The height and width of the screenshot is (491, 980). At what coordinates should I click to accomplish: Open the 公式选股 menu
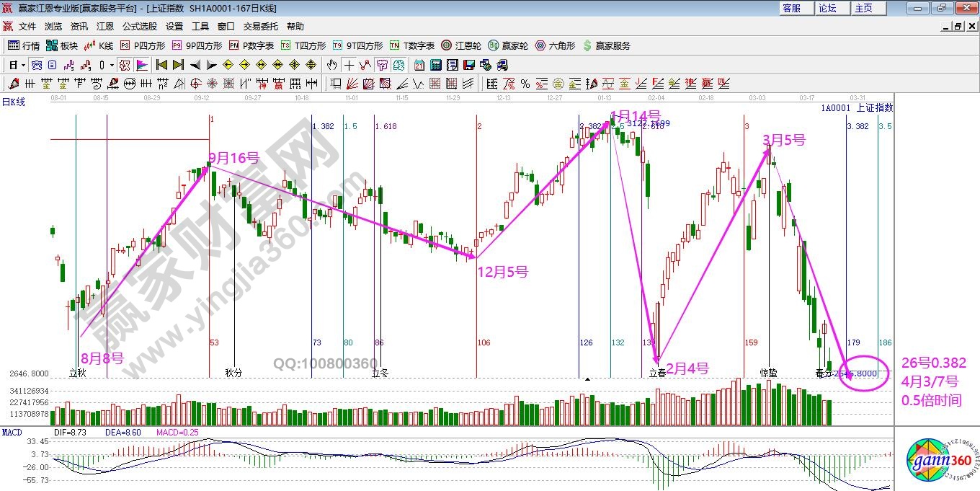pyautogui.click(x=139, y=27)
